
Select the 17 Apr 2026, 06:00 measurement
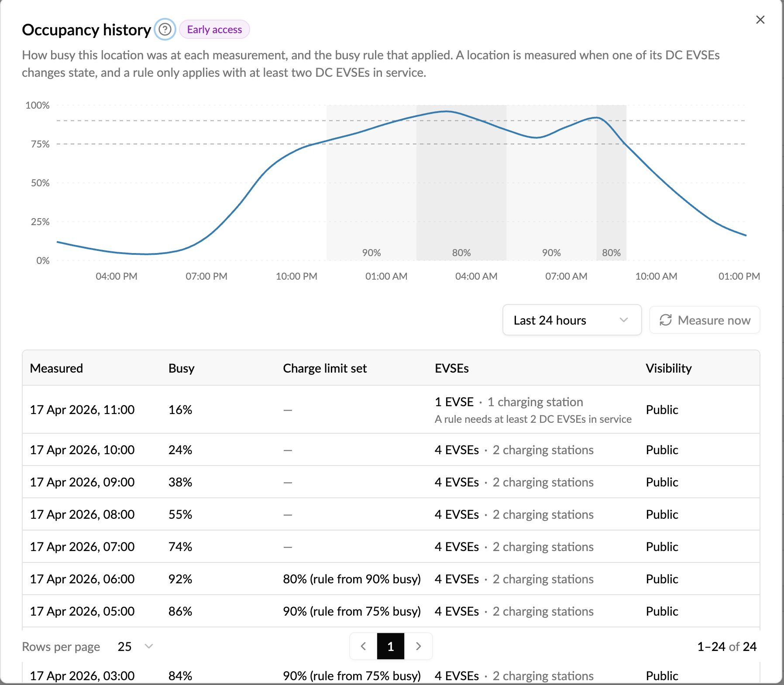click(x=391, y=579)
